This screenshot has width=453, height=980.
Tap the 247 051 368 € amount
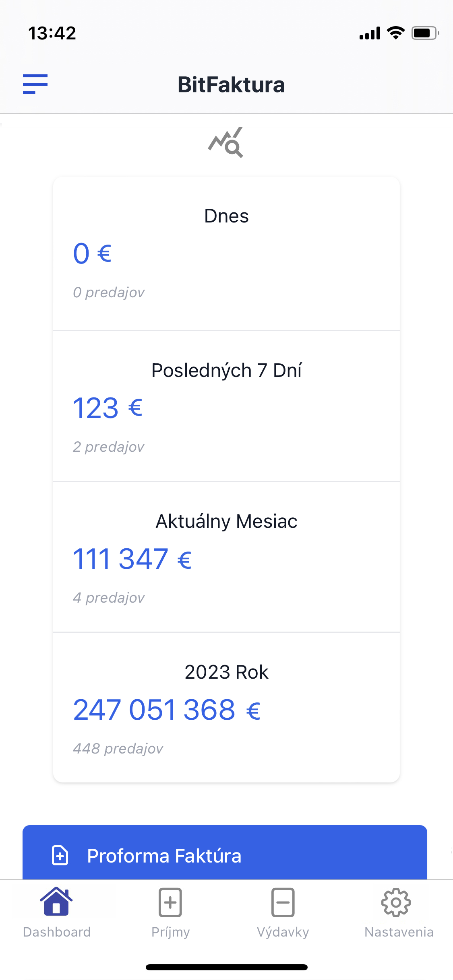click(x=167, y=710)
